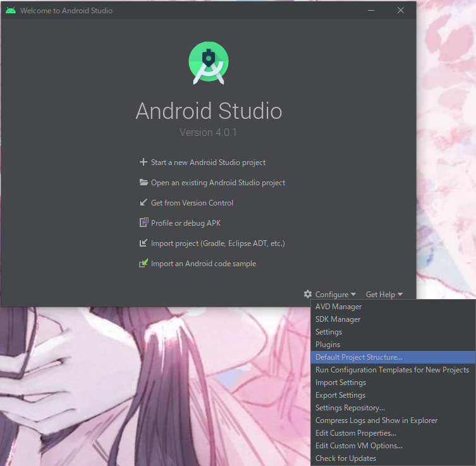
Task: Minimize the Welcome to Android Studio window
Action: (x=371, y=10)
